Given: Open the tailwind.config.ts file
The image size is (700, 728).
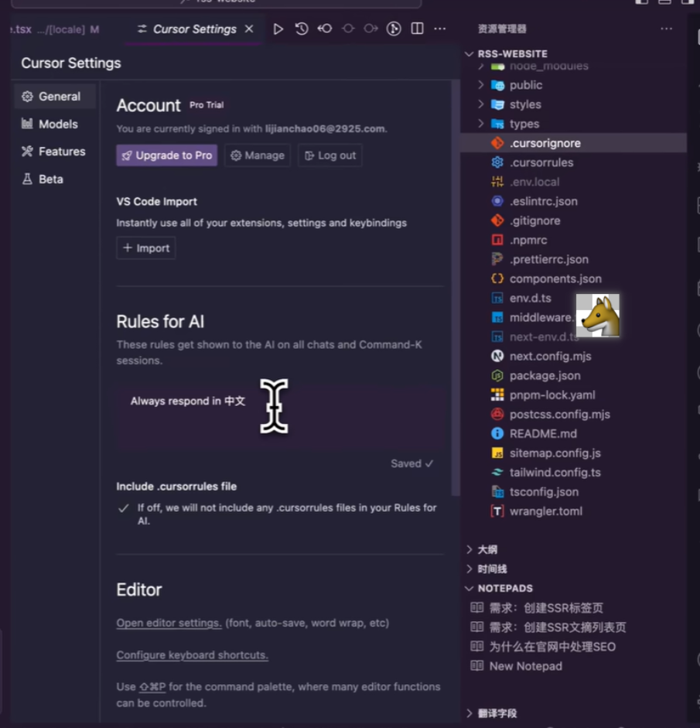Looking at the screenshot, I should [555, 472].
